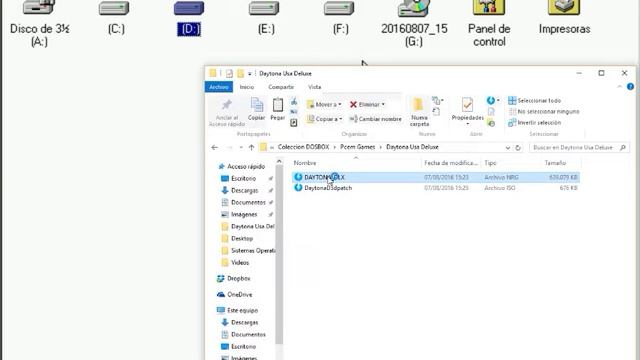Expand New item dropdown near Nueva carpeta

[x=438, y=100]
